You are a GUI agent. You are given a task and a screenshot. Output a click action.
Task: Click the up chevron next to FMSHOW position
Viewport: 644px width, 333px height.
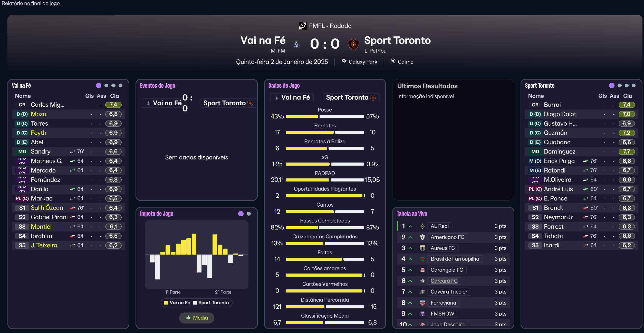(410, 314)
